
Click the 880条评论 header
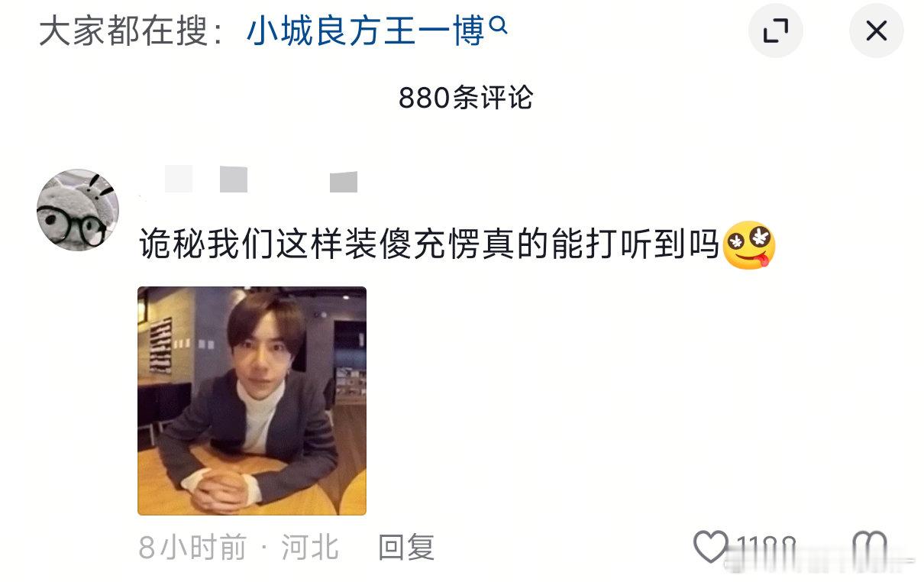tap(466, 98)
